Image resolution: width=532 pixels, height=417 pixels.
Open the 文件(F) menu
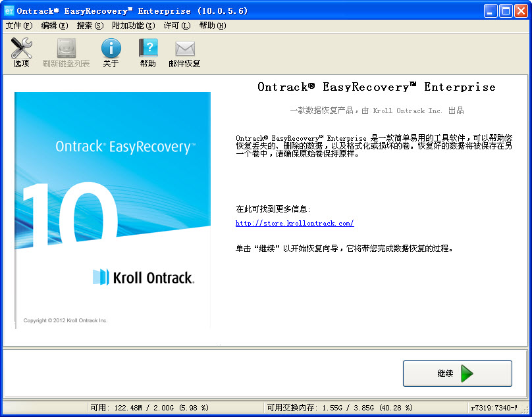(x=16, y=25)
